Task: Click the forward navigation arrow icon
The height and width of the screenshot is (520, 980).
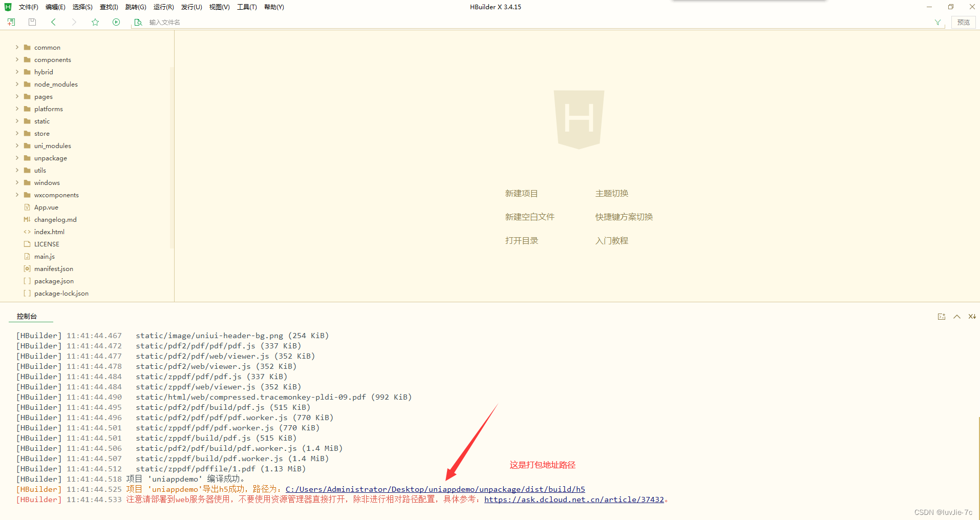Action: 74,22
